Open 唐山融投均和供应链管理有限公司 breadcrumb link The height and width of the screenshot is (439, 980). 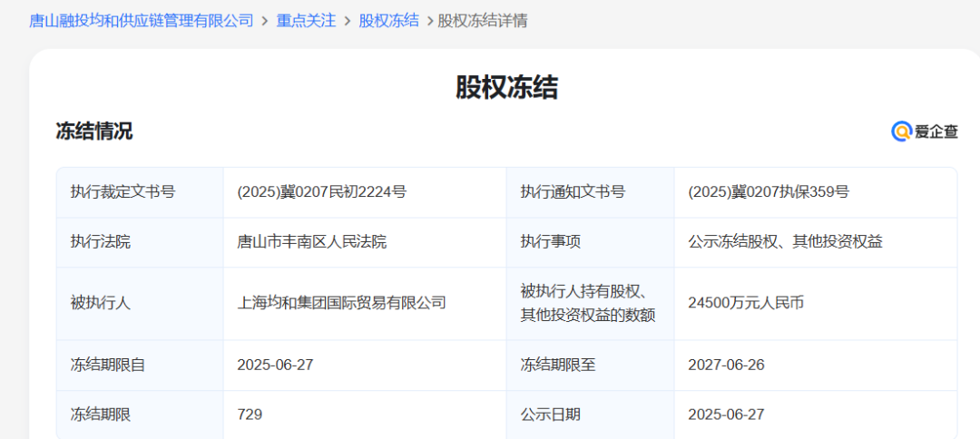(142, 21)
